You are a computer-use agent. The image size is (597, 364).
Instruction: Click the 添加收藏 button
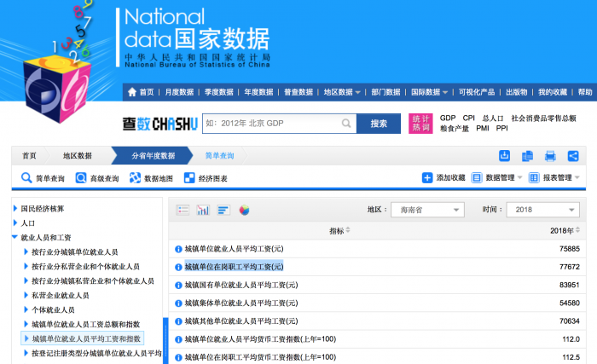444,177
